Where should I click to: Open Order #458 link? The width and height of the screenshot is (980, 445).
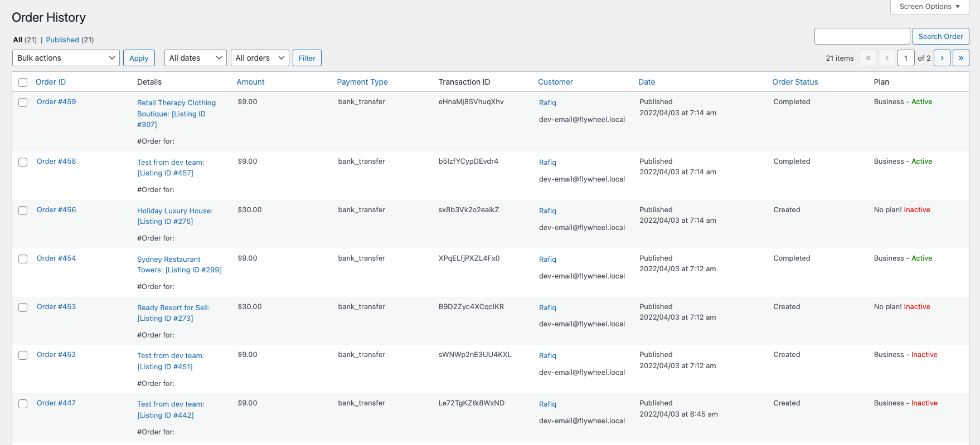[x=56, y=162]
